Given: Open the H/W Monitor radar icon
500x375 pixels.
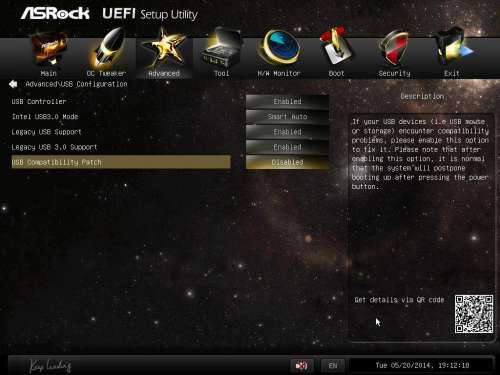Looking at the screenshot, I should click(x=279, y=48).
